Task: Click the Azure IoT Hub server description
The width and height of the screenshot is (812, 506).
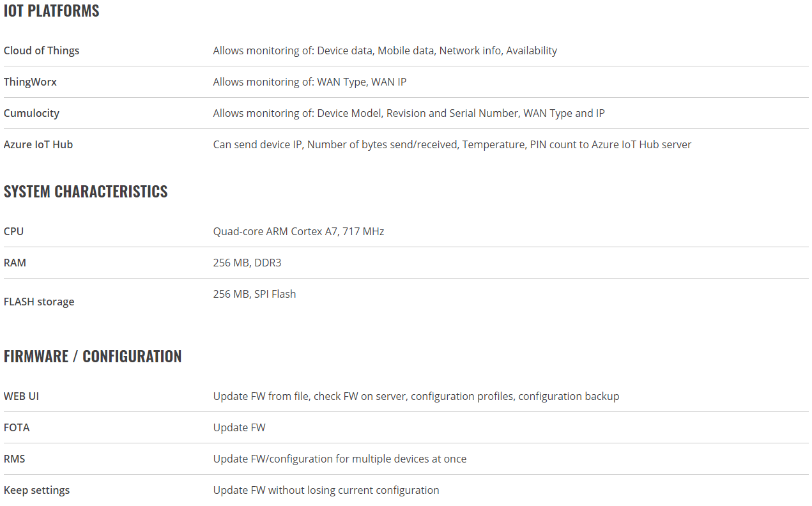Action: (452, 144)
